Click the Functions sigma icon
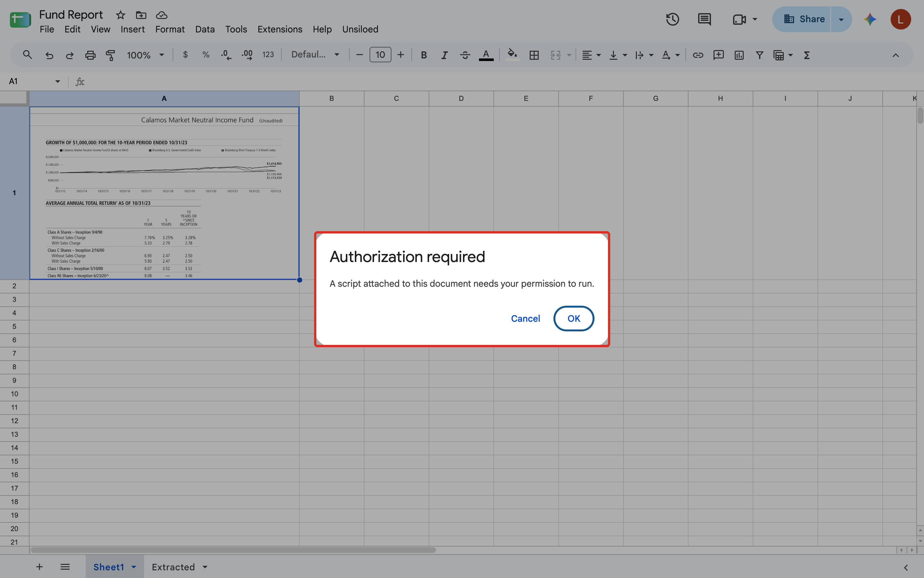This screenshot has width=924, height=578. click(807, 55)
